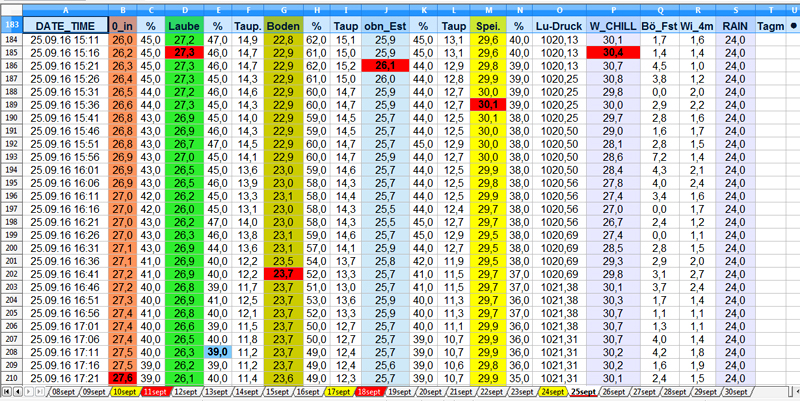Click the RAIN header cell
The image size is (800, 401).
click(735, 26)
